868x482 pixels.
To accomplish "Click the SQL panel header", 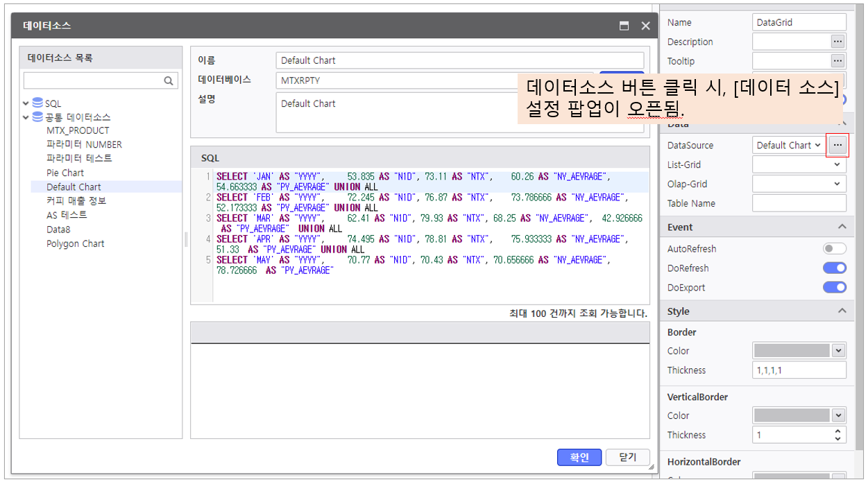I will tap(420, 158).
